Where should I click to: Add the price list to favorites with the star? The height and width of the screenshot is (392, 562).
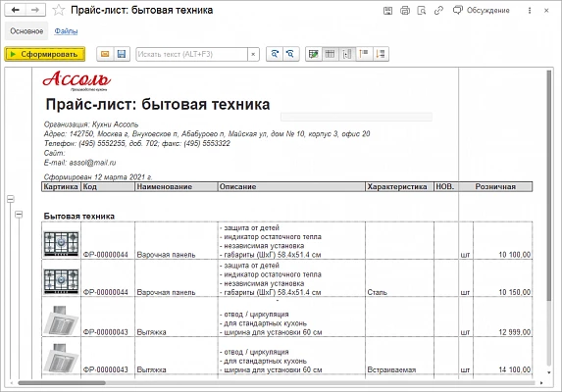(x=59, y=10)
